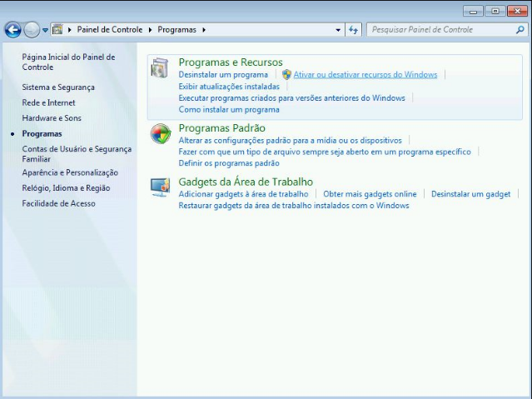The image size is (532, 399).
Task: Select Programas in the address breadcrumb
Action: [177, 29]
